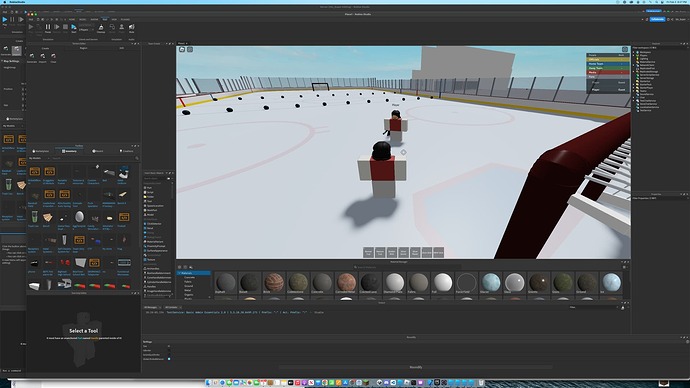This screenshot has width=690, height=388.
Task: Click the Player emulator icon
Action: (x=121, y=27)
